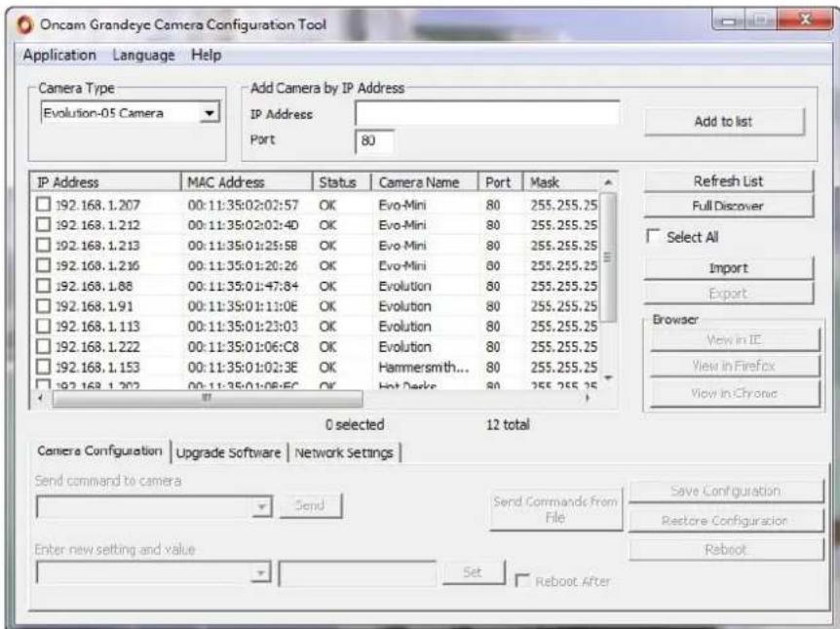Click the horizontal scrollbar thumb of camera list

pos(208,399)
